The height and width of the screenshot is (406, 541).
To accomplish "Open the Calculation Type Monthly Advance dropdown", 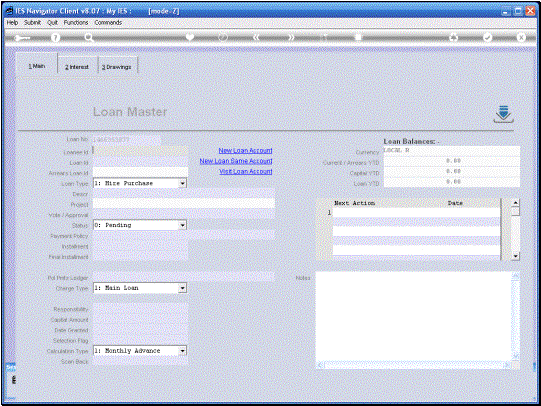I will (x=183, y=351).
